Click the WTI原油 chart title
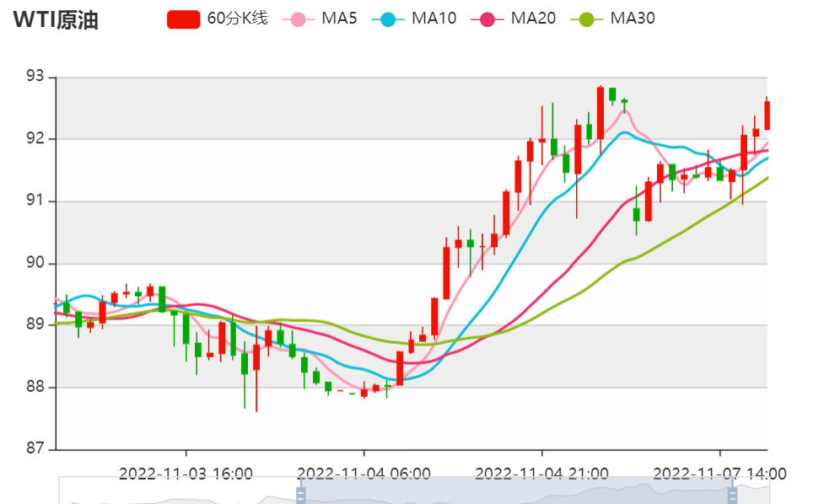This screenshot has height=504, width=824. [x=56, y=19]
